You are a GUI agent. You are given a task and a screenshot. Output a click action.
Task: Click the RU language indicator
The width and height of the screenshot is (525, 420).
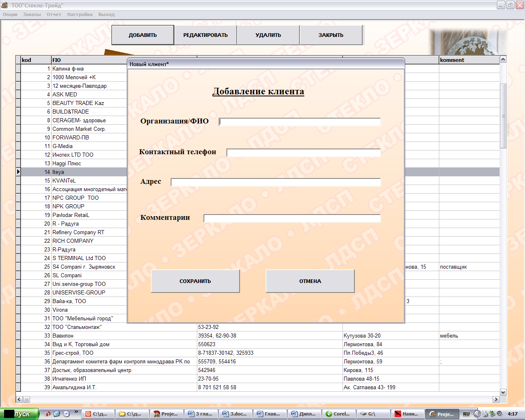pos(466,414)
